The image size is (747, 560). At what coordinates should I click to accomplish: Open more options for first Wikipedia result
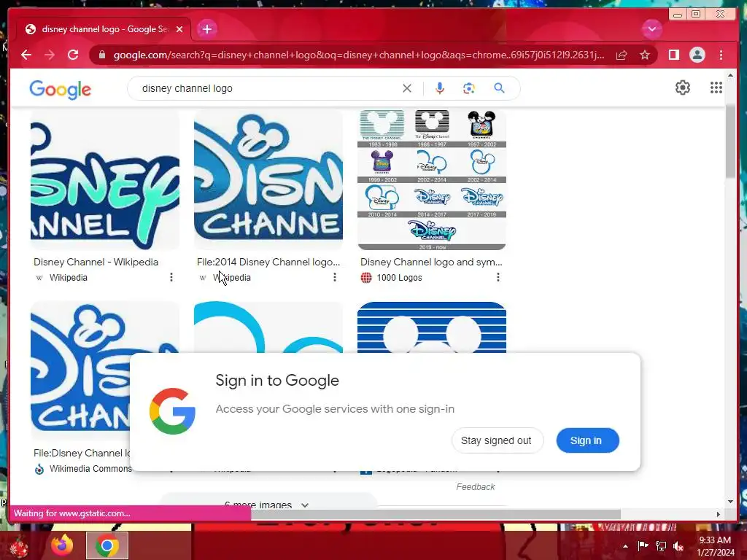click(171, 277)
